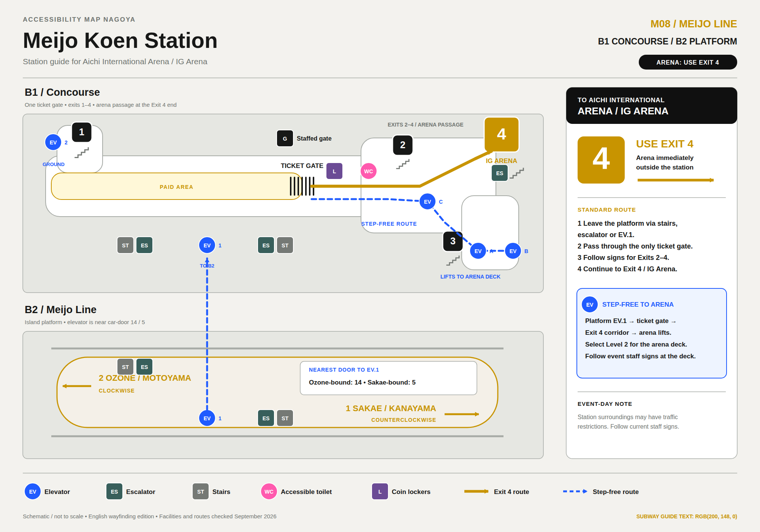This screenshot has width=760, height=532.
Task: Click the ES escalator icon right of EV 1 on B1
Action: coord(266,245)
